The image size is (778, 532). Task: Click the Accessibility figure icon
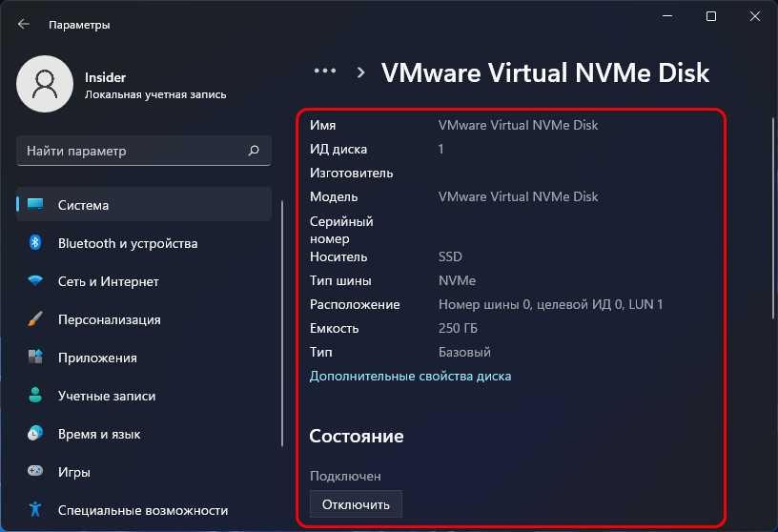pyautogui.click(x=35, y=509)
